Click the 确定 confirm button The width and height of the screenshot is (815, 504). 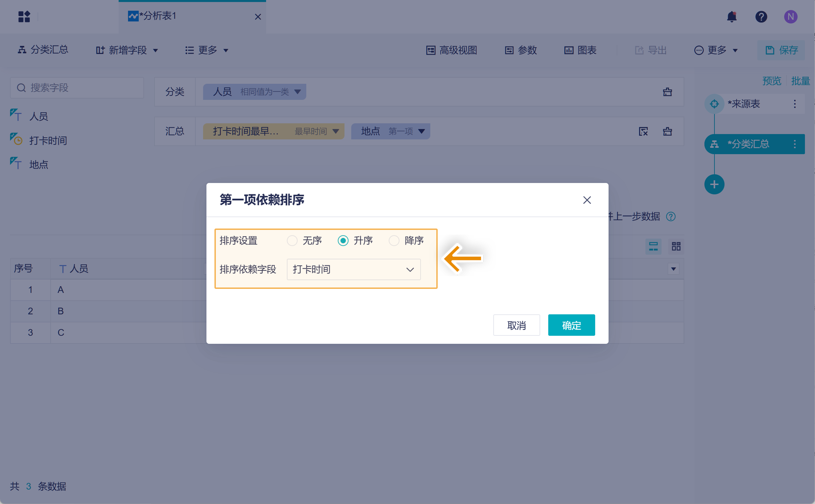571,325
